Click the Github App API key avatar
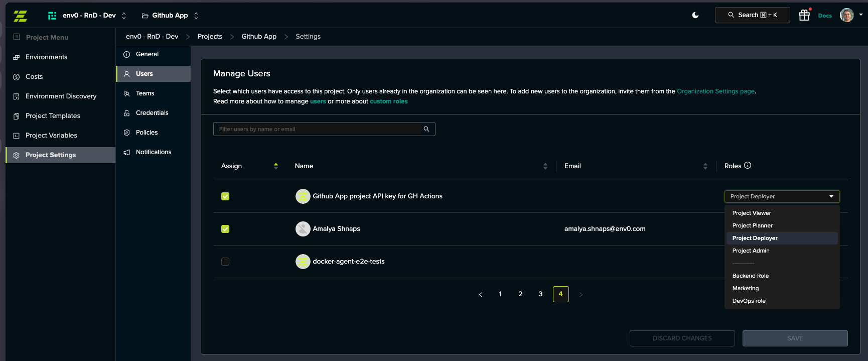This screenshot has height=361, width=868. [x=303, y=196]
